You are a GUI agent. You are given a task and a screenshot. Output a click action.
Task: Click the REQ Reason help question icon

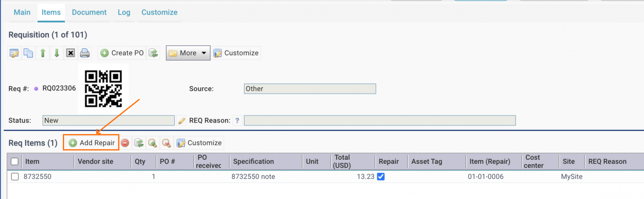237,121
